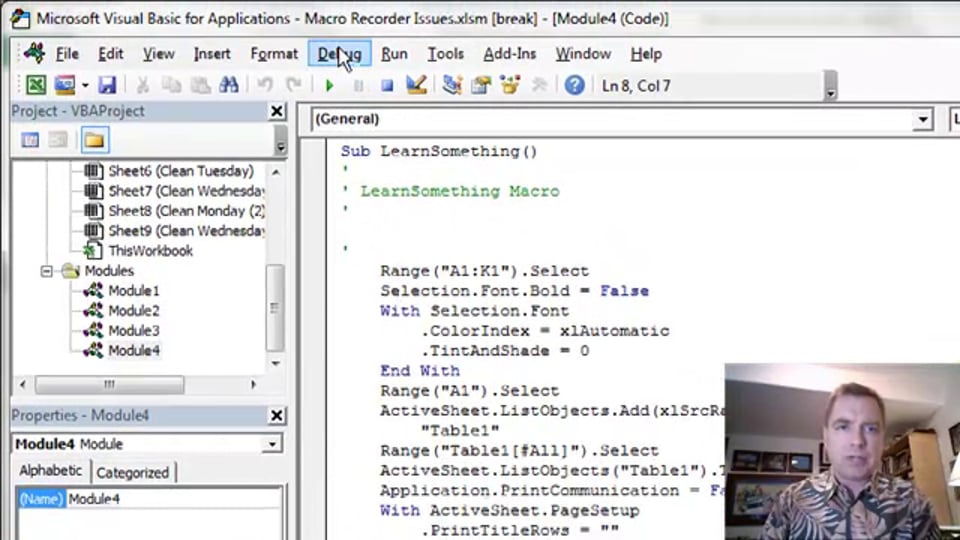Image resolution: width=960 pixels, height=540 pixels.
Task: Open the Module4 Module properties dropdown
Action: [272, 444]
